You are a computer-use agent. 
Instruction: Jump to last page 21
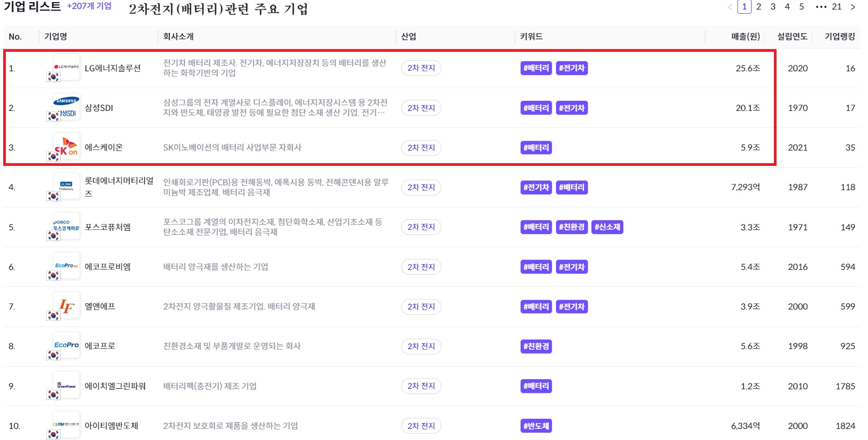point(837,7)
